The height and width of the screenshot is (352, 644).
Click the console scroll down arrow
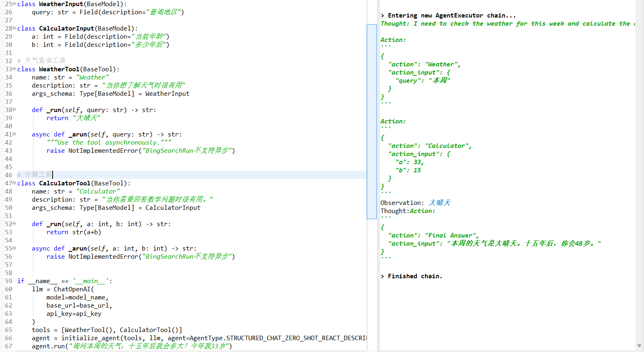pyautogui.click(x=639, y=346)
